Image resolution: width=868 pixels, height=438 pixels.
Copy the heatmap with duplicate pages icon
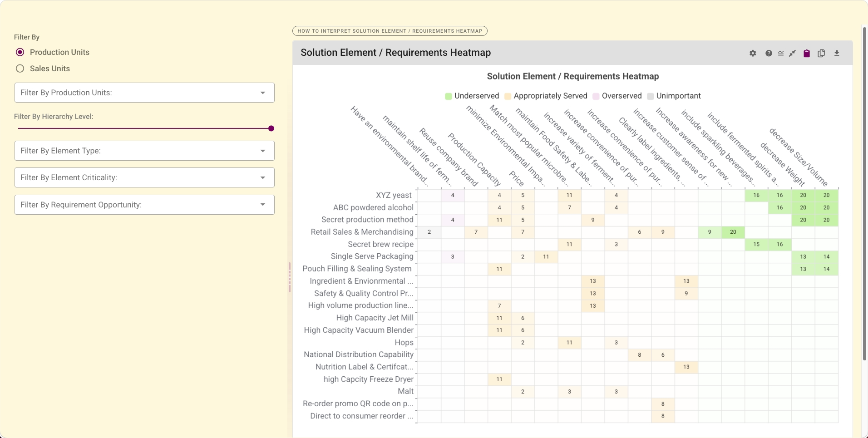tap(821, 53)
